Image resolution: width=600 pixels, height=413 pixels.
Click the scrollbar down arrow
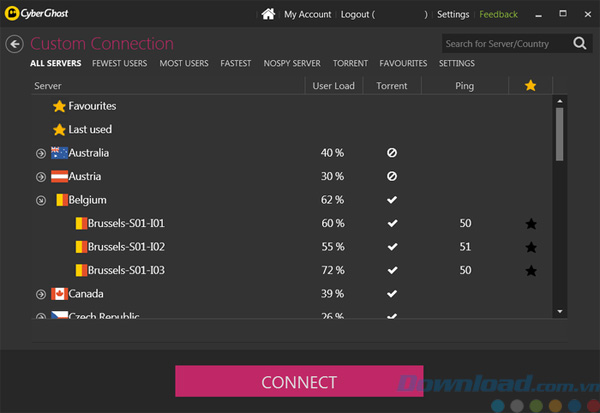click(x=560, y=312)
